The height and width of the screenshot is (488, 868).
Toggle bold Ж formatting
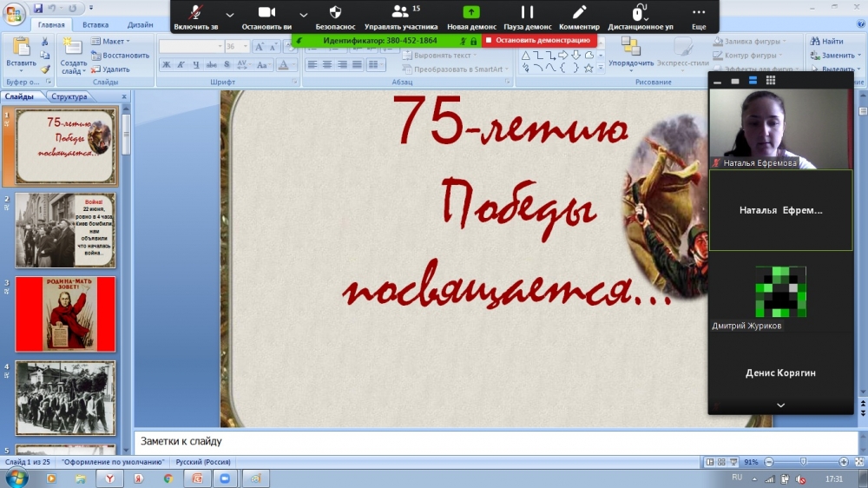tap(166, 65)
